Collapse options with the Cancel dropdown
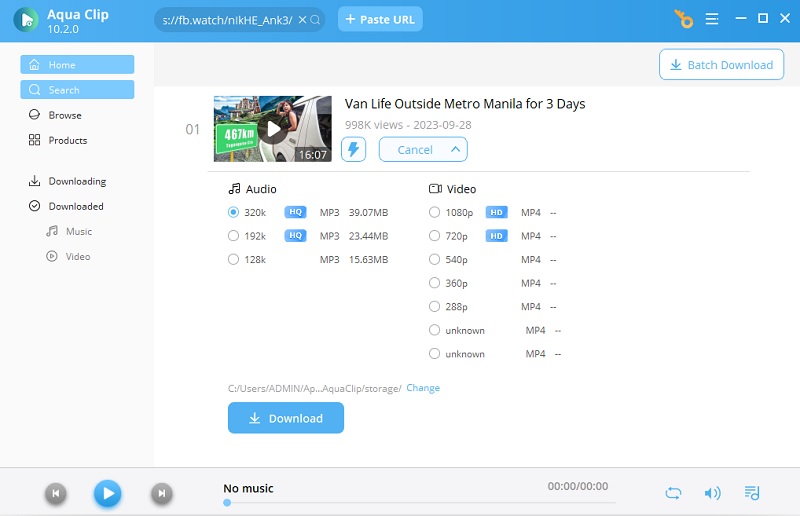 pos(423,150)
